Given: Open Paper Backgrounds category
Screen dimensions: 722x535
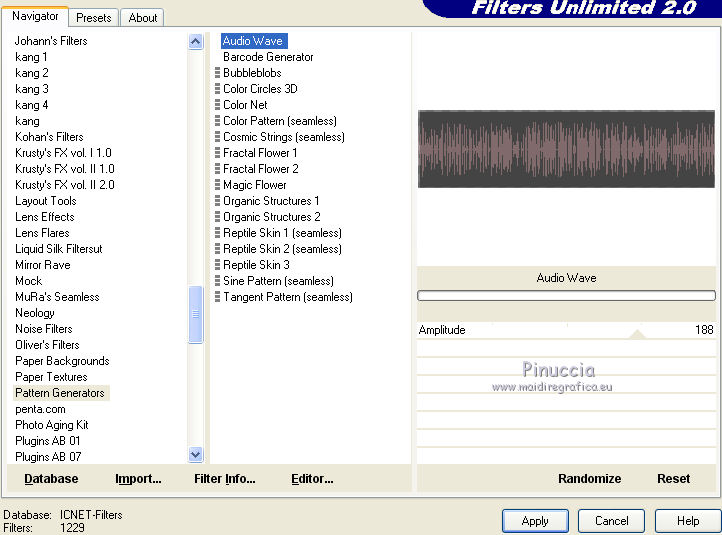Looking at the screenshot, I should coord(62,361).
